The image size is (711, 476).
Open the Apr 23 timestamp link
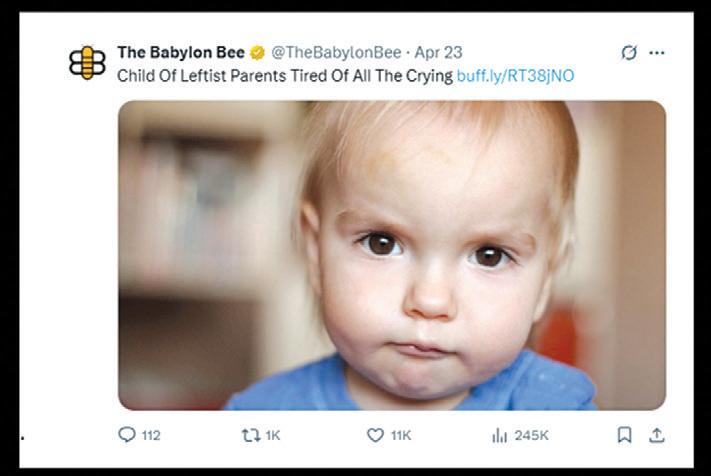[x=437, y=53]
